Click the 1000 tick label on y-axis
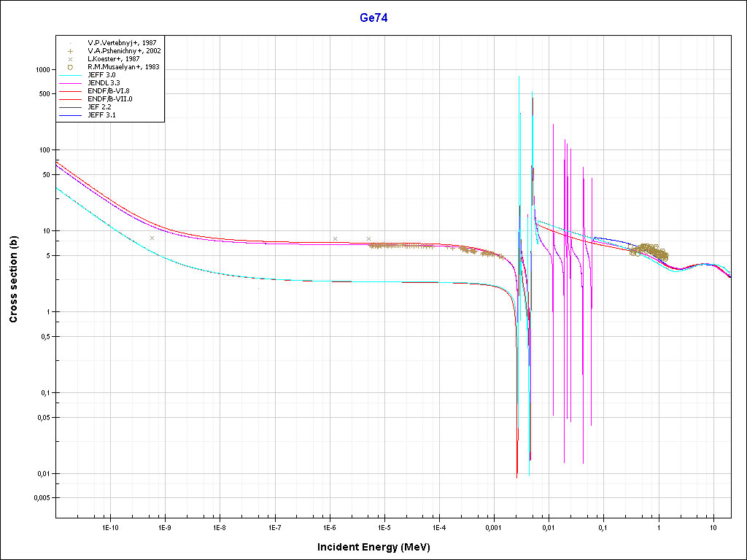 click(42, 70)
